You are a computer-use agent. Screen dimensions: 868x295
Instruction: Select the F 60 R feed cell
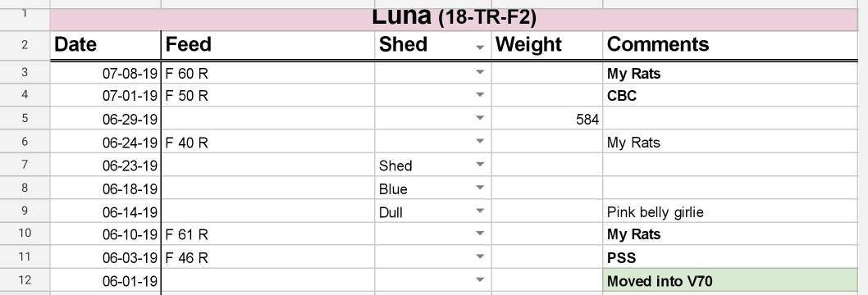[x=268, y=72]
